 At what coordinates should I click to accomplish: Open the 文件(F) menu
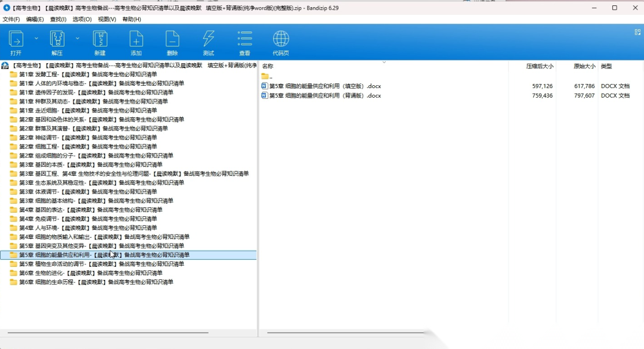pos(11,19)
